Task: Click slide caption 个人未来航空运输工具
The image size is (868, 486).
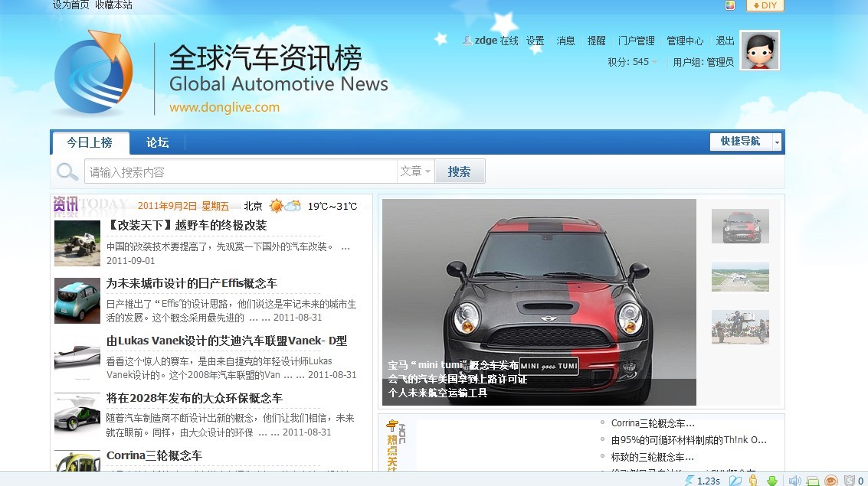Action: 437,393
